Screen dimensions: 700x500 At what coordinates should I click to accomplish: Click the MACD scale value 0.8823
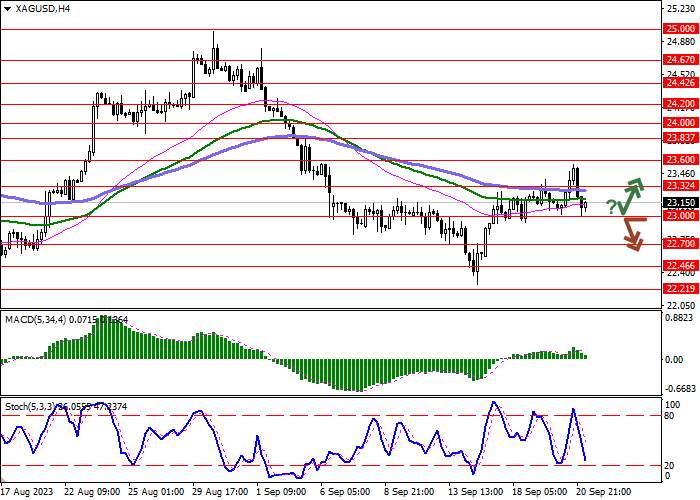681,317
